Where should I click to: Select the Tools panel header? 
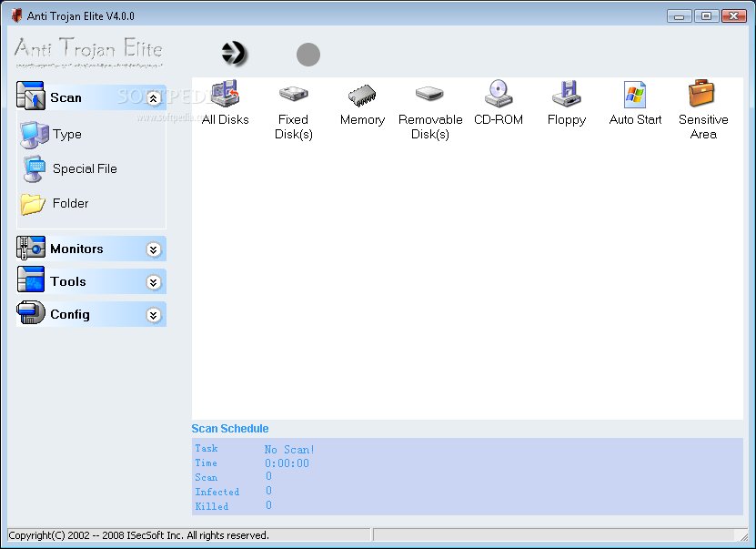[x=91, y=281]
